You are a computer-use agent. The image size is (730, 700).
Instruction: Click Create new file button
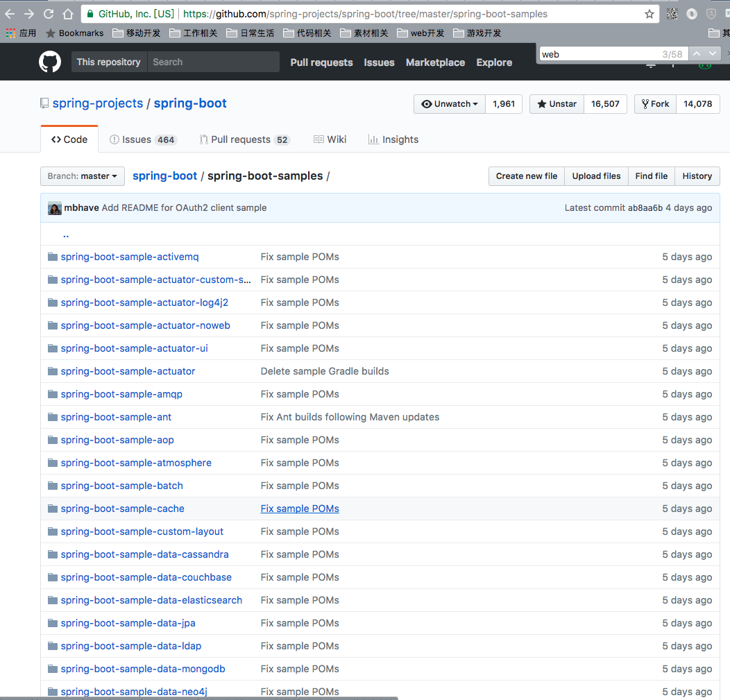pyautogui.click(x=527, y=176)
